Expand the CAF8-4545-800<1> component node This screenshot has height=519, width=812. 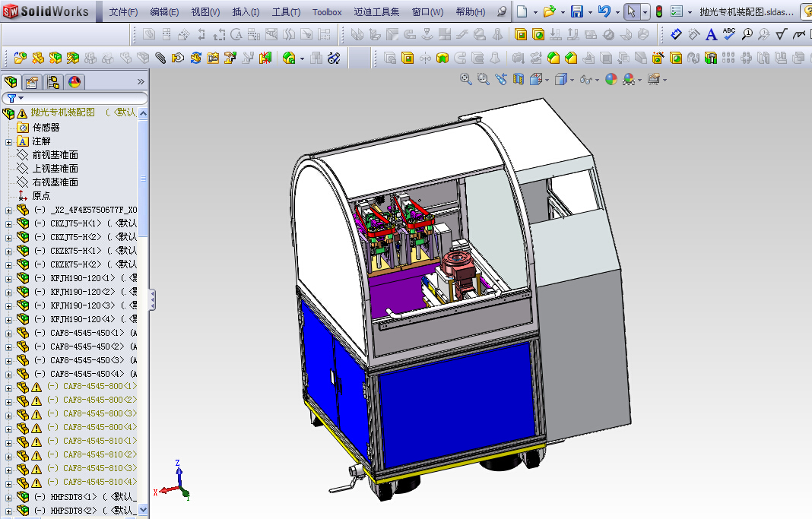pos(9,388)
